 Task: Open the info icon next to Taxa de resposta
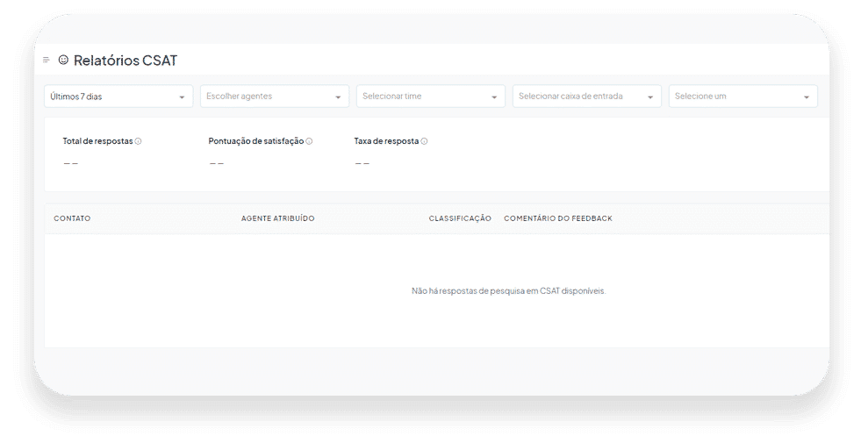(424, 141)
